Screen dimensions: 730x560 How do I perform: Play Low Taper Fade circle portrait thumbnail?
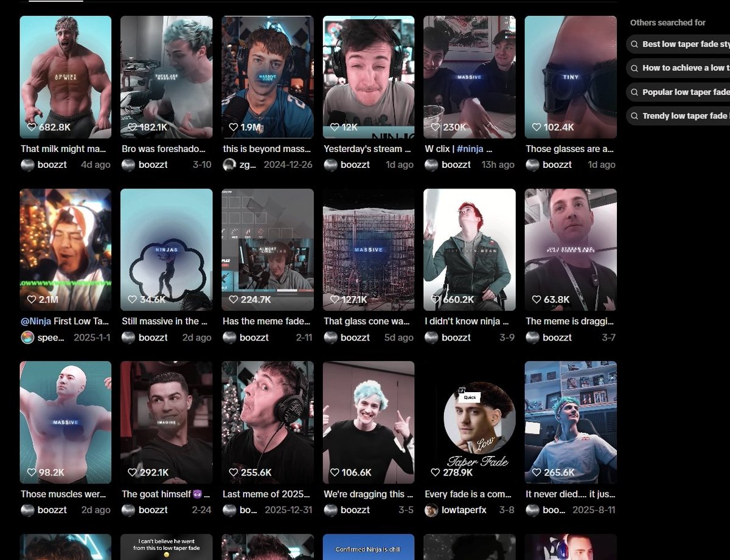point(470,423)
